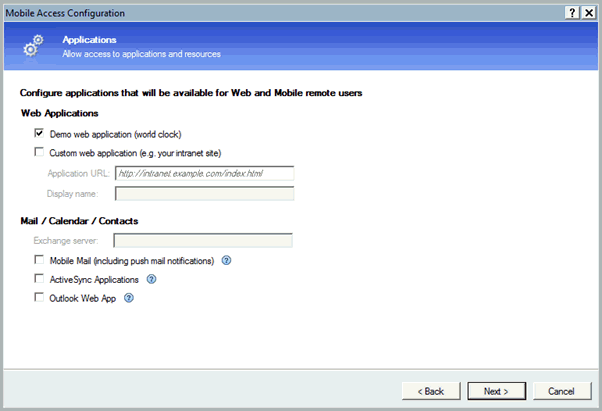Click the Display name input box
The width and height of the screenshot is (602, 411).
(x=203, y=193)
